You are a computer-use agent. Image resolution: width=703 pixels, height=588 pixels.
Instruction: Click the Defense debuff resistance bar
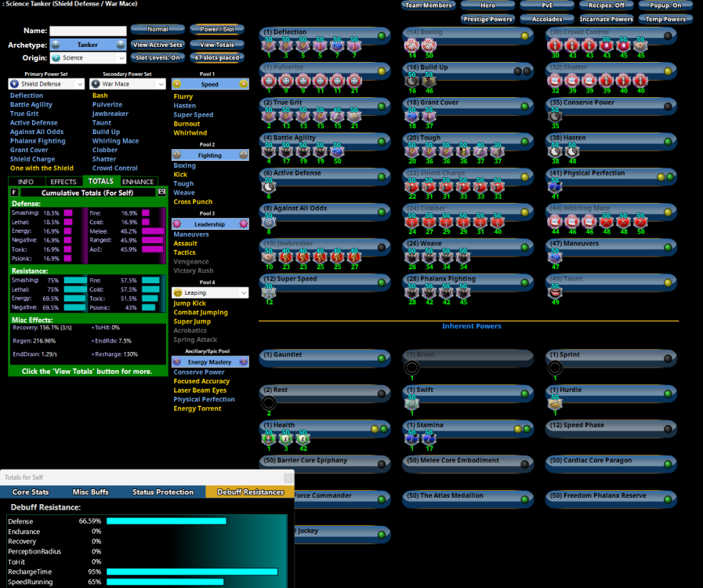coord(166,521)
